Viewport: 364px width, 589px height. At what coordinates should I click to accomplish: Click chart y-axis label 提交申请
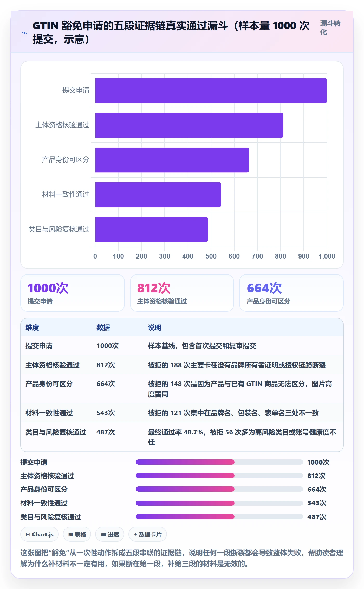click(x=76, y=90)
